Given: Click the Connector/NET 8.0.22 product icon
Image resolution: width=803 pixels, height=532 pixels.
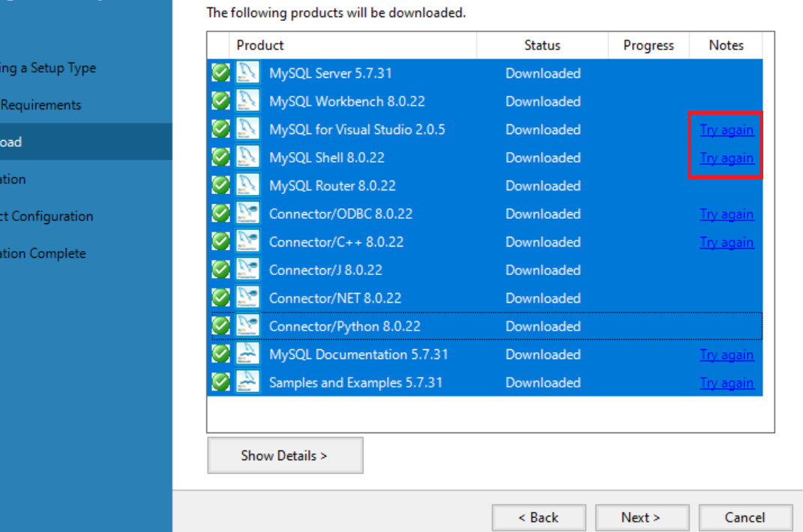Looking at the screenshot, I should pyautogui.click(x=248, y=298).
